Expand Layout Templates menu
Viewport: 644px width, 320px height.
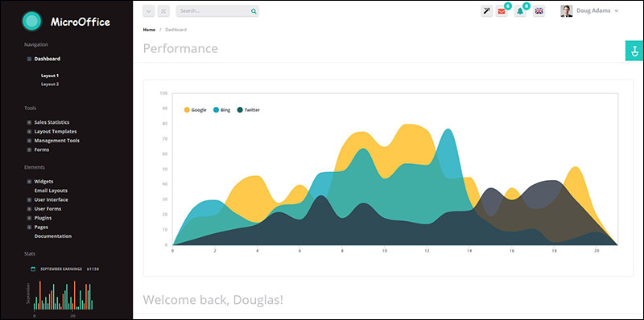(x=29, y=132)
